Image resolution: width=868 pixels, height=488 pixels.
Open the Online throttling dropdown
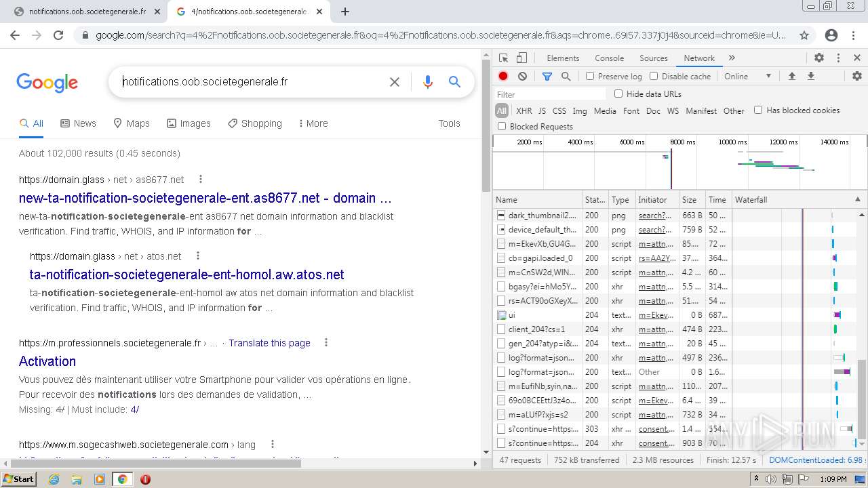tap(748, 76)
